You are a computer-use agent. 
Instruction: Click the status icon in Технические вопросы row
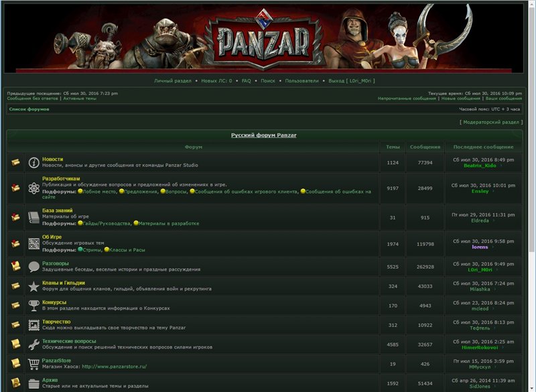click(x=15, y=344)
